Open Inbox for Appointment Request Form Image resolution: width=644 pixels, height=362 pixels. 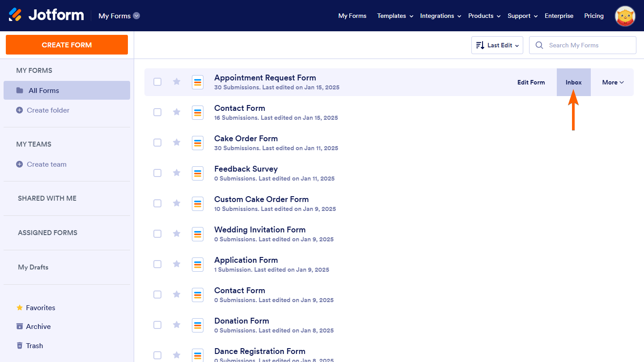point(574,82)
